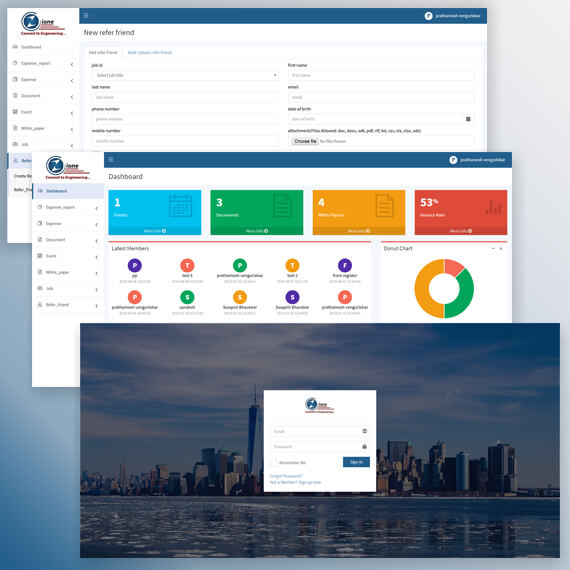570x570 pixels.
Task: Click paper icon on orange White Papers tile
Action: (x=385, y=206)
